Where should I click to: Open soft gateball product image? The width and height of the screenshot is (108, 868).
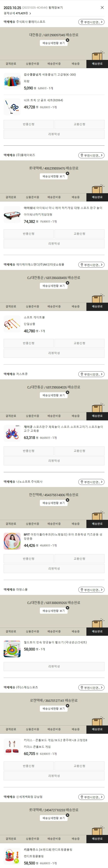tap(12, 324)
